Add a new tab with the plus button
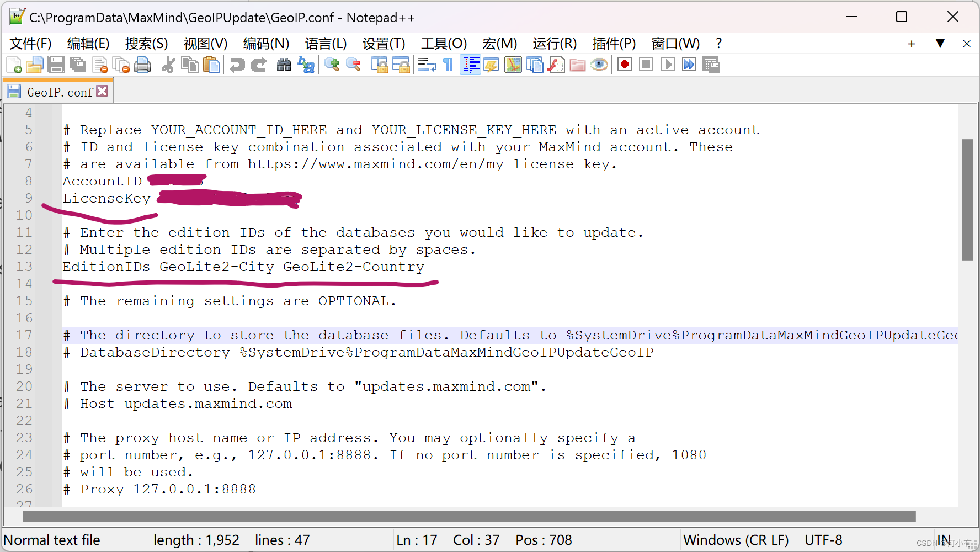Screen dimensions: 980x552 [x=912, y=44]
